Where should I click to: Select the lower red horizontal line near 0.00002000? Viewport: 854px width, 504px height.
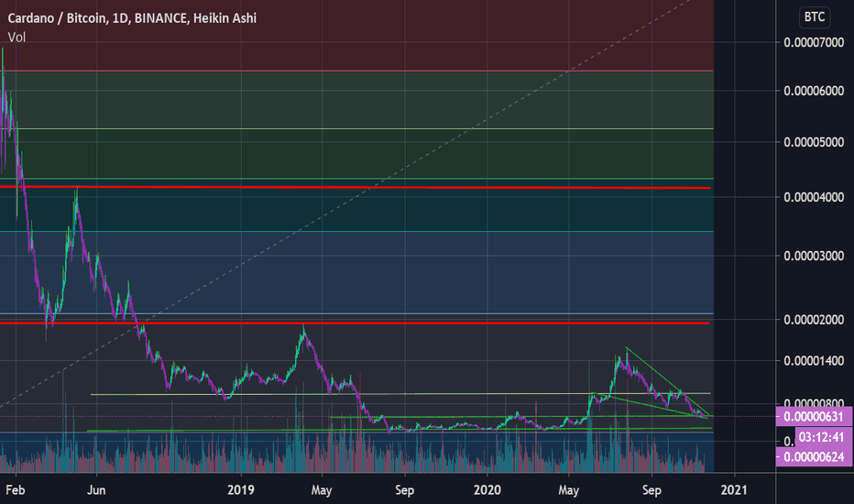(354, 323)
